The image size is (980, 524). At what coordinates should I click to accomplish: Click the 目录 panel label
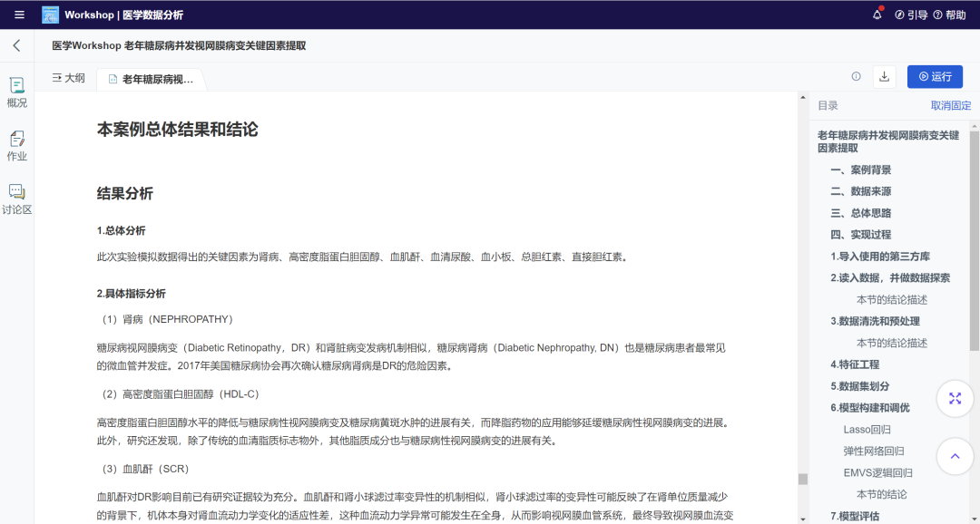[x=828, y=105]
